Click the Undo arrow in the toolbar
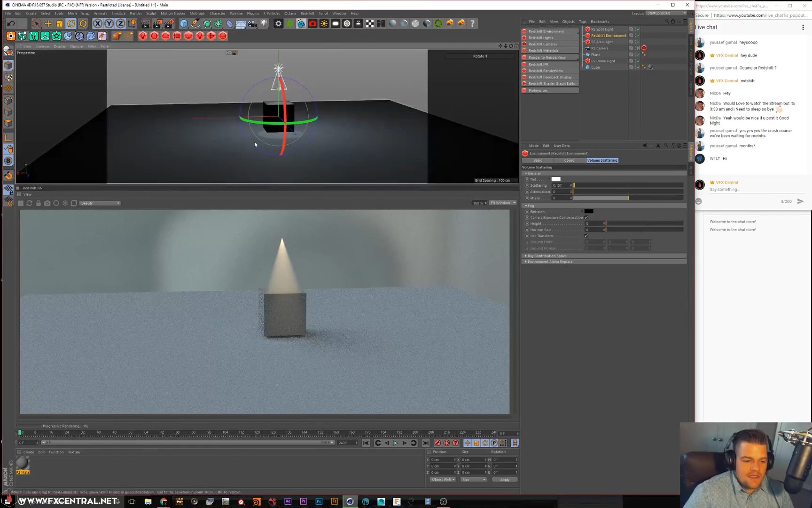 click(11, 24)
